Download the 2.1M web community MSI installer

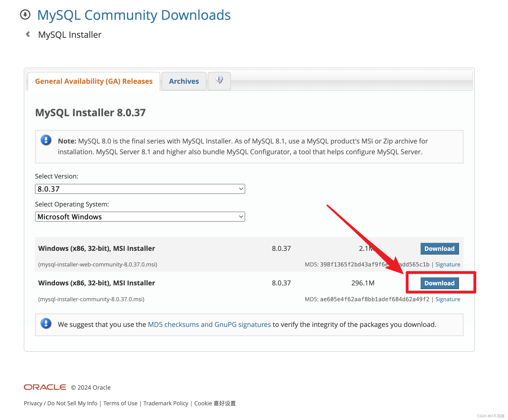point(439,248)
